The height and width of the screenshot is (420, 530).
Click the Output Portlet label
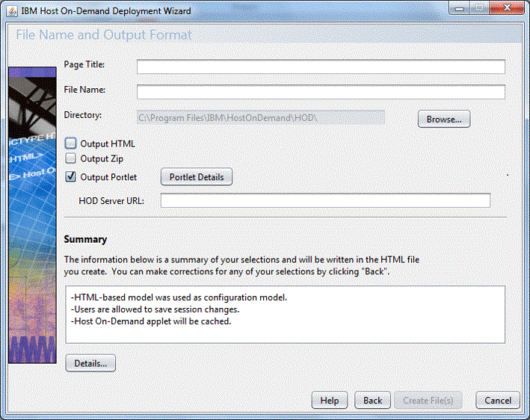click(108, 177)
